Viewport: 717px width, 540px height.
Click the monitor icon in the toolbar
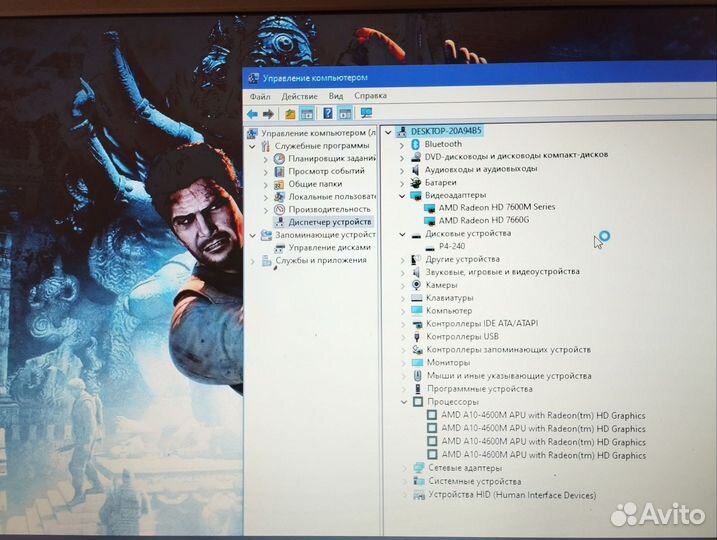coord(366,114)
